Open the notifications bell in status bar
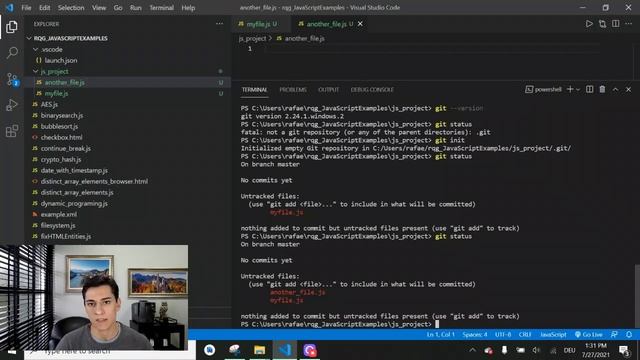 click(x=629, y=335)
